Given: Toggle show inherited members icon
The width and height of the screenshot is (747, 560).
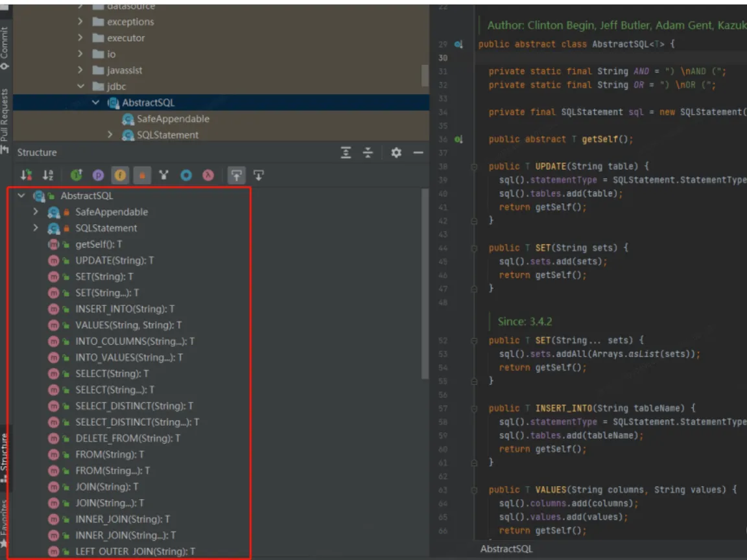Looking at the screenshot, I should (x=77, y=175).
